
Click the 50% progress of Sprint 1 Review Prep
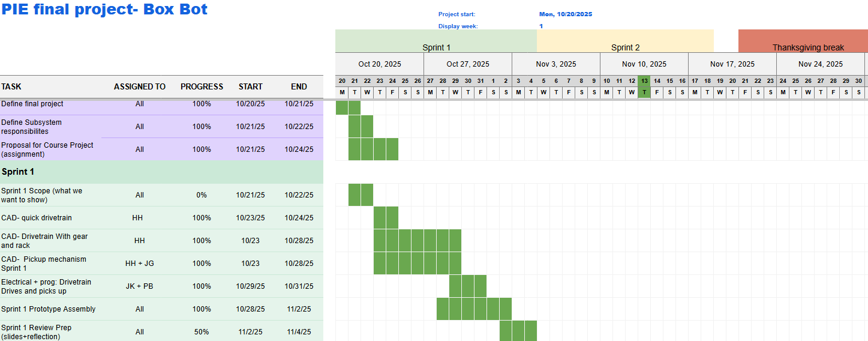(x=202, y=331)
